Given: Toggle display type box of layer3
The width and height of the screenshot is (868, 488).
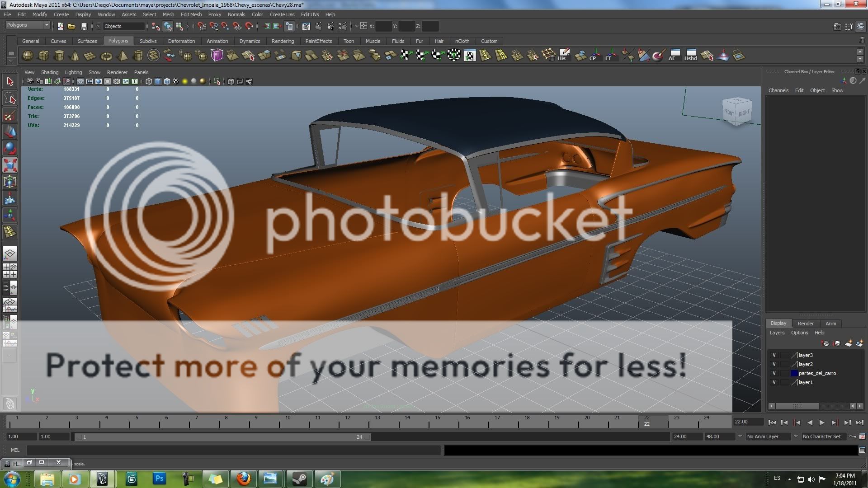Looking at the screenshot, I should (x=784, y=355).
